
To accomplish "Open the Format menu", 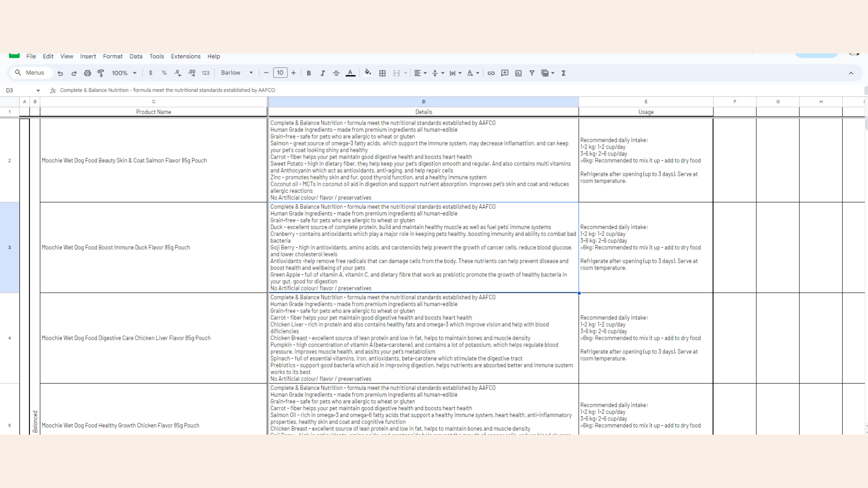I will 113,56.
